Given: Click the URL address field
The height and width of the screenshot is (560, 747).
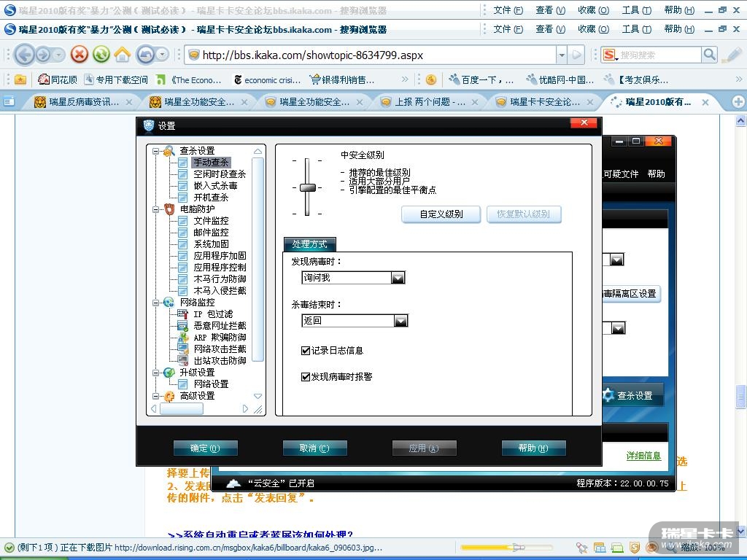Looking at the screenshot, I should (x=371, y=55).
